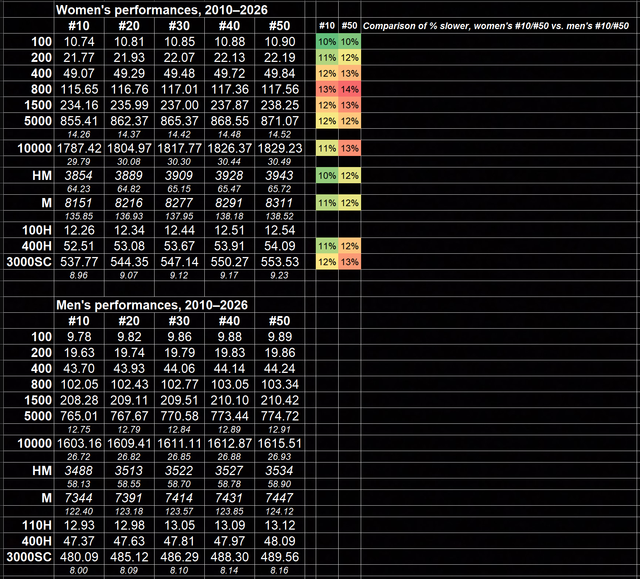
Task: Click the #30 header in the women's table
Action: pos(179,26)
